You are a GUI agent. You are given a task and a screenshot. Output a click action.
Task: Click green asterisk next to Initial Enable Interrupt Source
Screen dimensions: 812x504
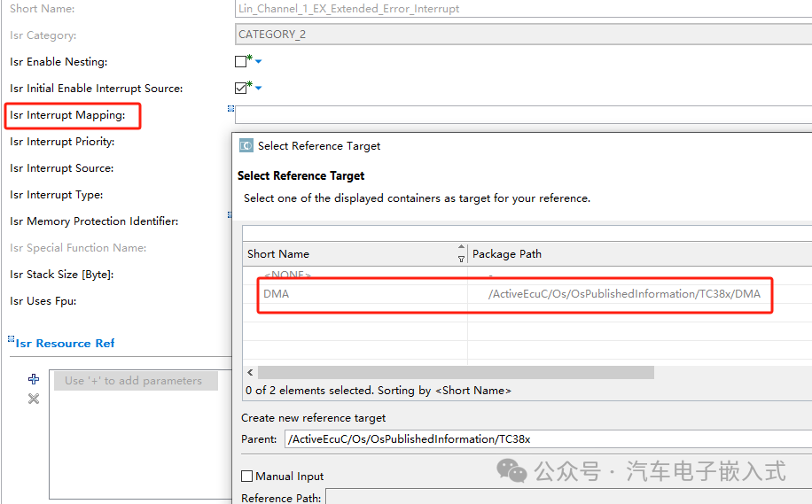250,84
